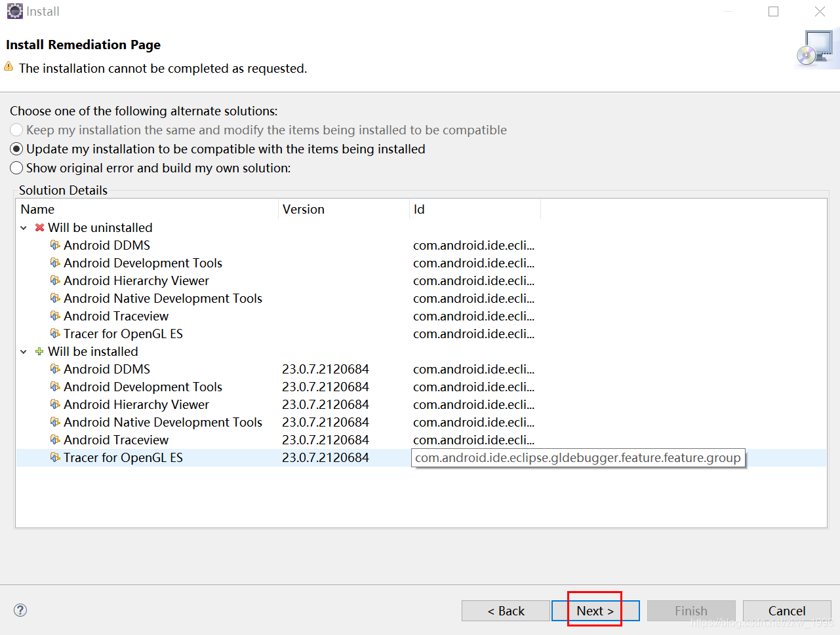The height and width of the screenshot is (635, 840).
Task: Select Will be installed tree row
Action: click(421, 351)
